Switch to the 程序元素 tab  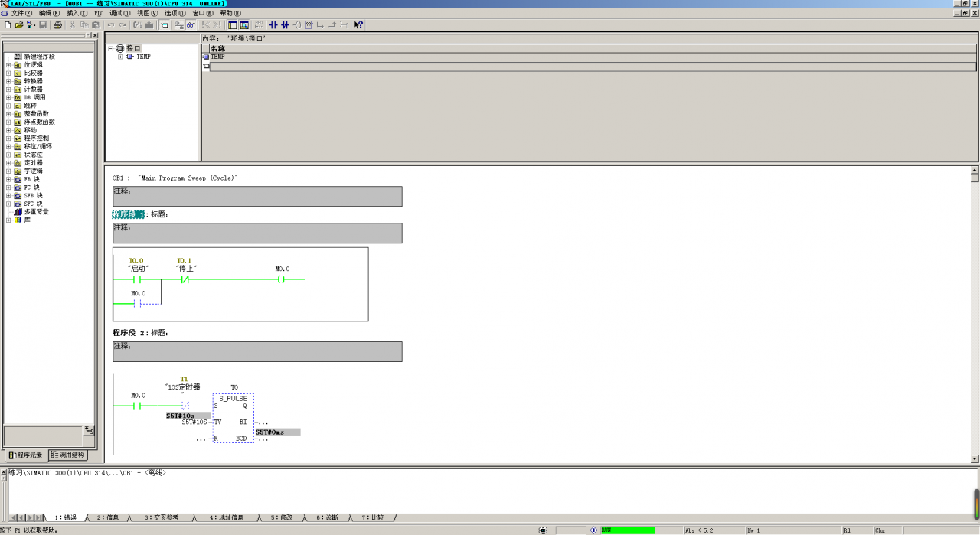tap(25, 455)
